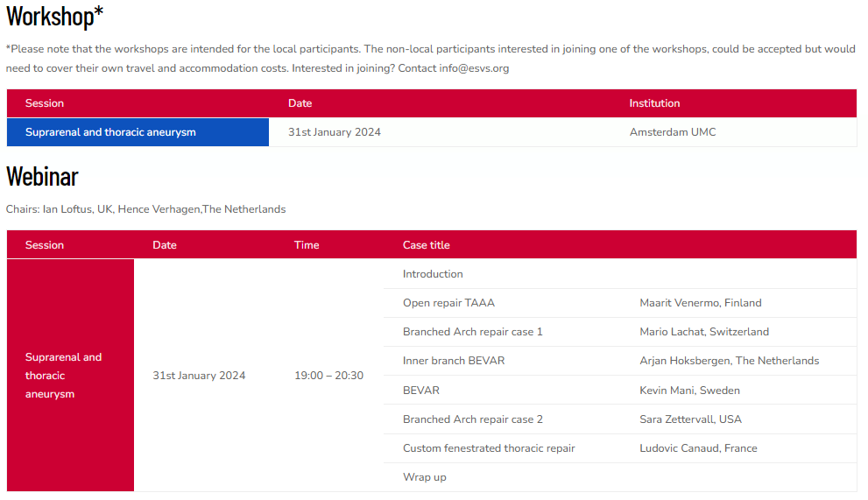Viewport: 868px width, 500px height.
Task: Click the Webinar section heading
Action: [42, 177]
